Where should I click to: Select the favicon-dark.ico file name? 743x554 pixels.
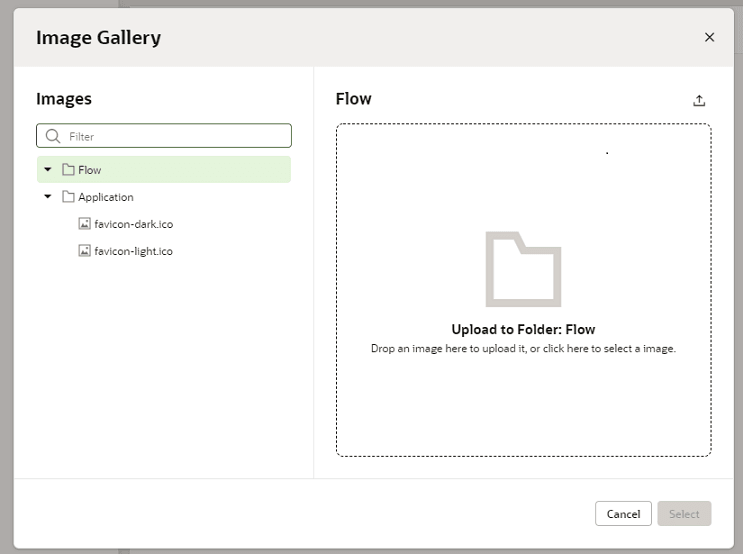tap(134, 224)
